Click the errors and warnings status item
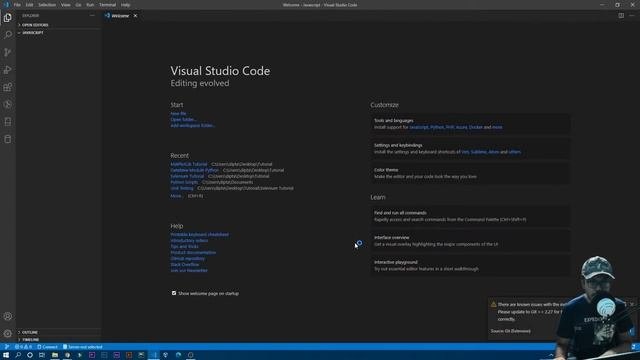The height and width of the screenshot is (360, 640). (23, 347)
